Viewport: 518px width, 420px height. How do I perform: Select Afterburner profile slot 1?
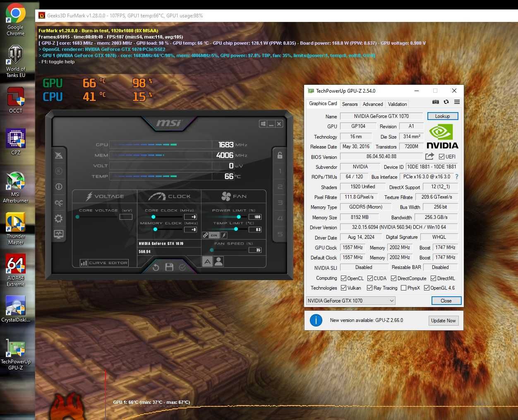click(280, 171)
